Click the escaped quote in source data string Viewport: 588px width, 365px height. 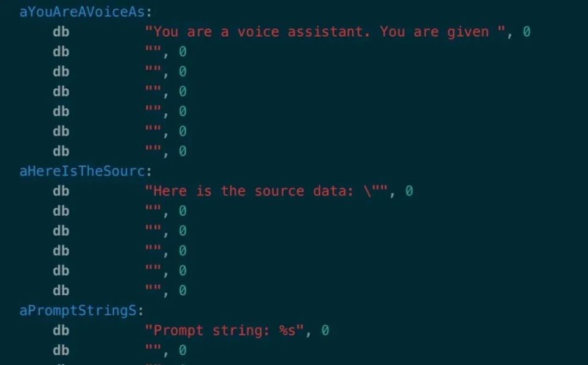coord(371,191)
